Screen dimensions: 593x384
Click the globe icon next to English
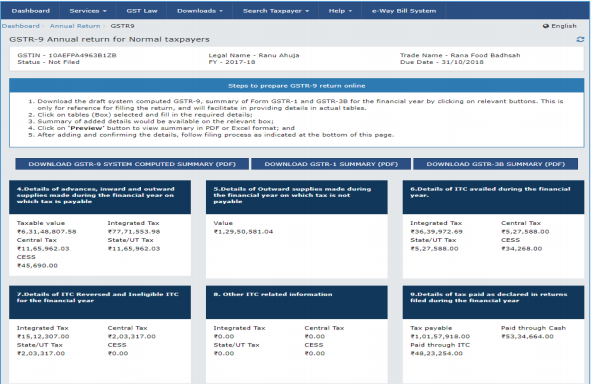[546, 26]
